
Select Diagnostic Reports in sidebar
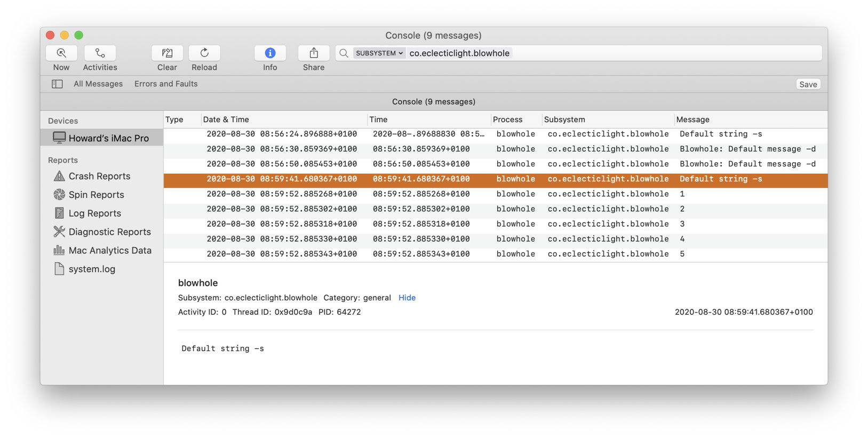point(109,232)
